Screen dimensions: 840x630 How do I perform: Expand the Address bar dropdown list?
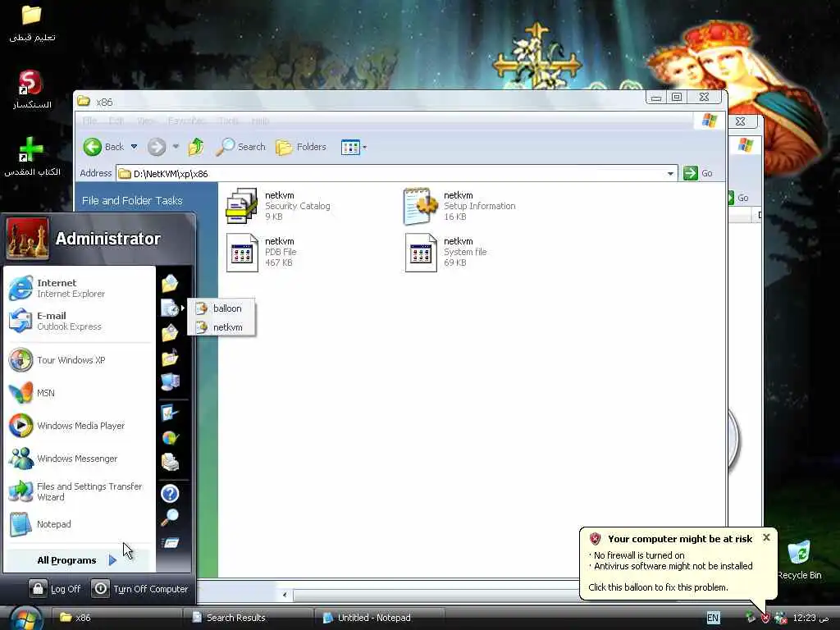coord(670,174)
